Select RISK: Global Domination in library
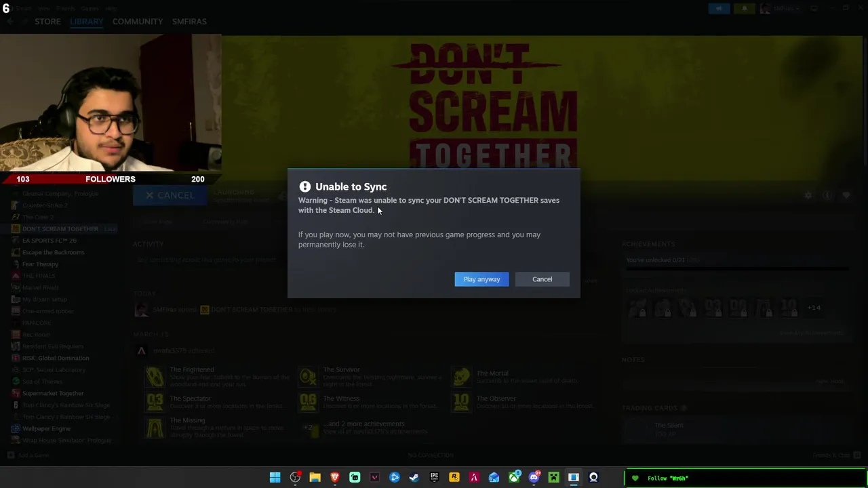The width and height of the screenshot is (868, 488). (x=56, y=358)
